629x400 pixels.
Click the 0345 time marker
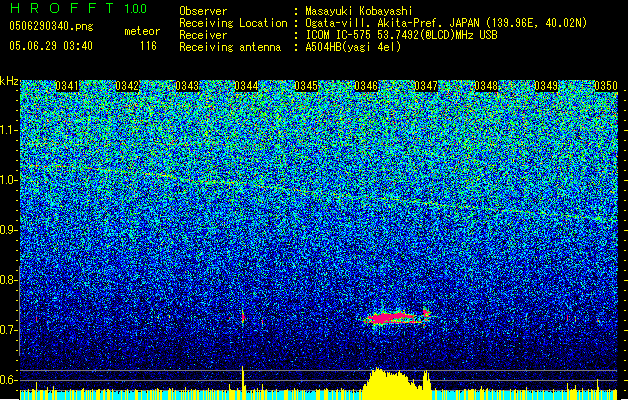pos(306,86)
